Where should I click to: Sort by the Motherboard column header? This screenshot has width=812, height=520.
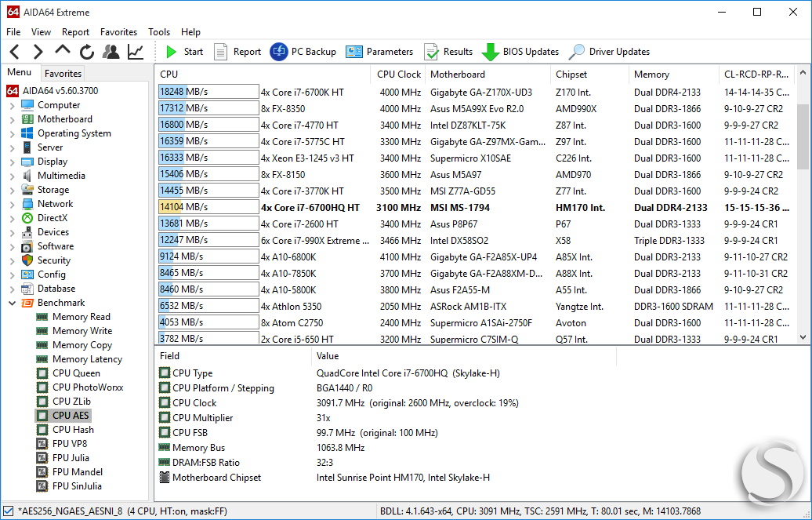(488, 75)
